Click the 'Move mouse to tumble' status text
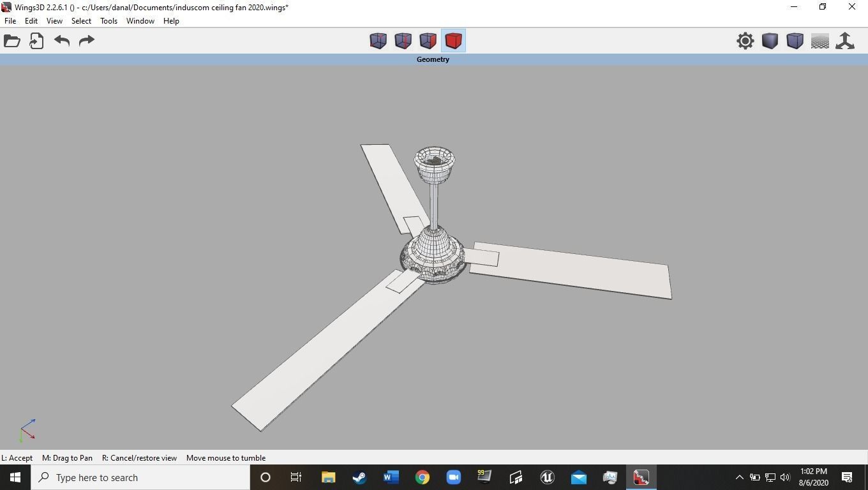The height and width of the screenshot is (490, 868). [x=226, y=458]
